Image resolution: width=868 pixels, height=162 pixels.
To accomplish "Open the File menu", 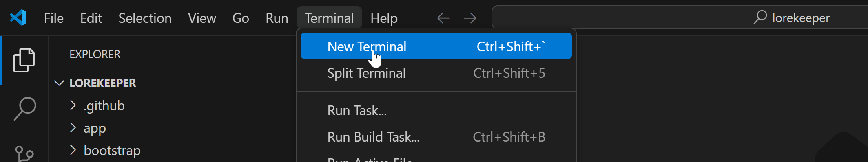I will (x=54, y=18).
